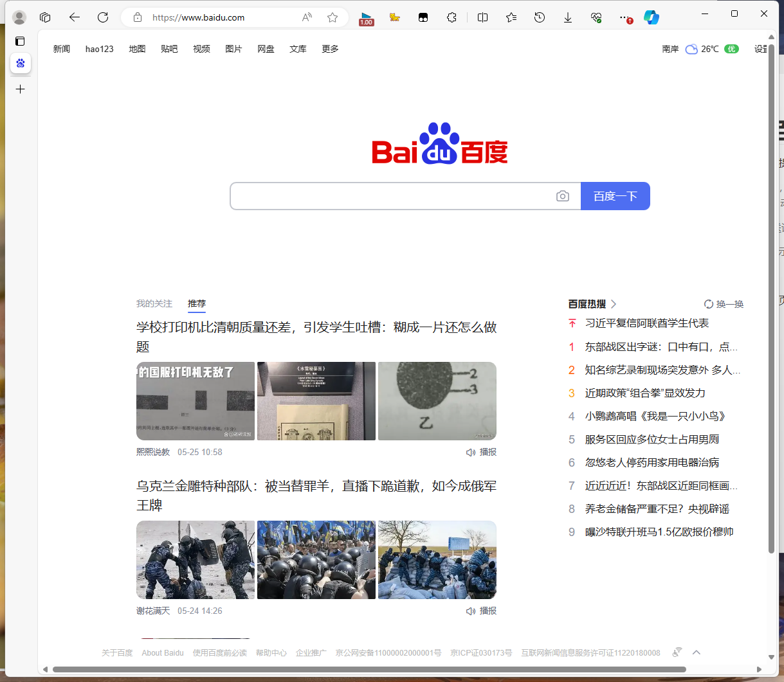The width and height of the screenshot is (784, 682).
Task: Open the browser Extensions puzzle icon
Action: [452, 17]
